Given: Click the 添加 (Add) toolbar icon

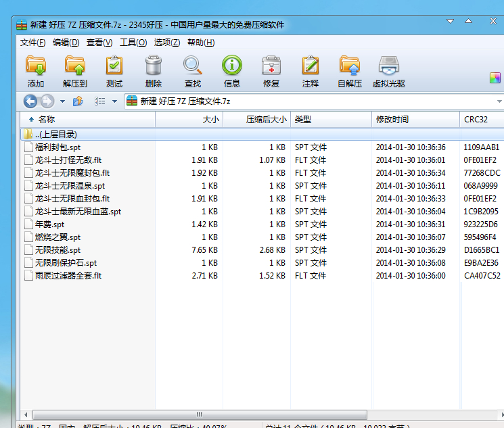Looking at the screenshot, I should click(36, 72).
